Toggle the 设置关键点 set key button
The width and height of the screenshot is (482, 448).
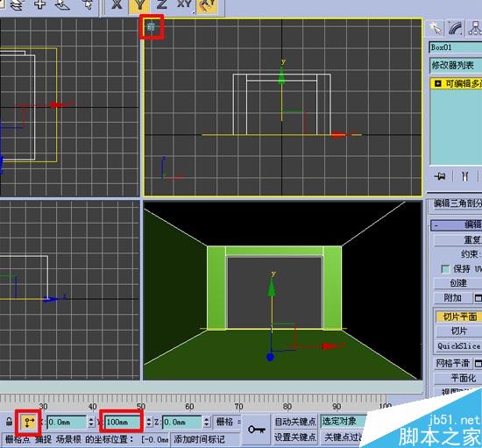pos(295,437)
